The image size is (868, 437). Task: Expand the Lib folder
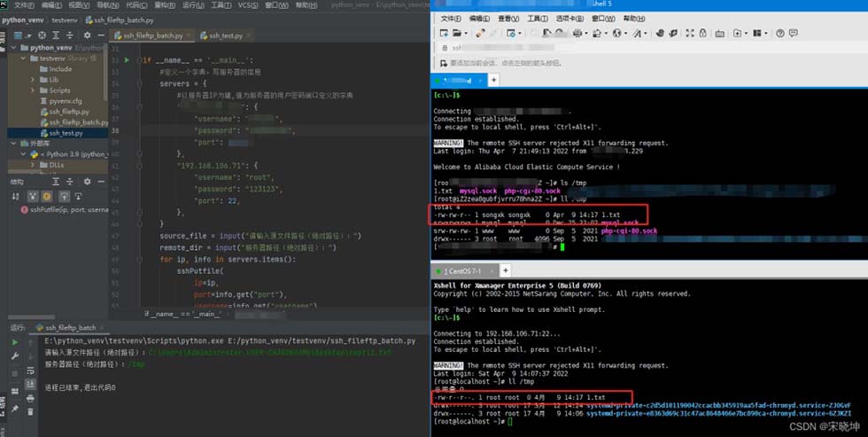click(x=33, y=80)
